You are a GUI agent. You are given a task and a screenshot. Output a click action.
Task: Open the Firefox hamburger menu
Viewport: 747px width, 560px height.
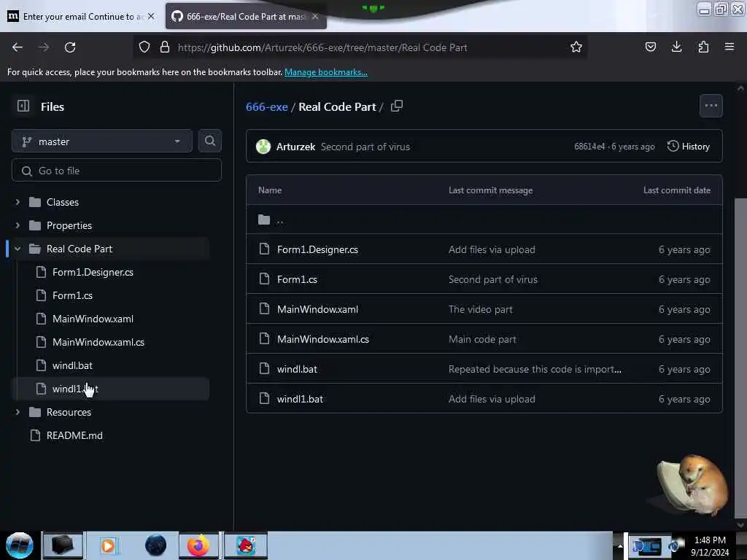[729, 47]
